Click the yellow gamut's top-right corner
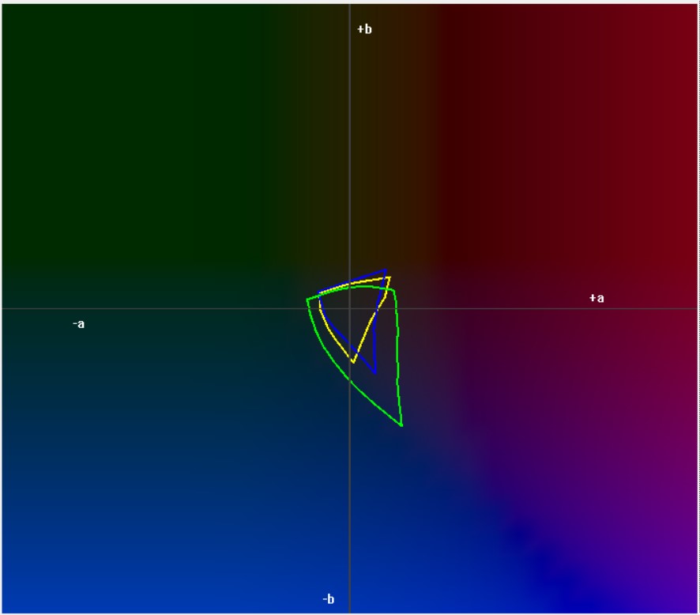Image resolution: width=700 pixels, height=615 pixels. tap(390, 277)
